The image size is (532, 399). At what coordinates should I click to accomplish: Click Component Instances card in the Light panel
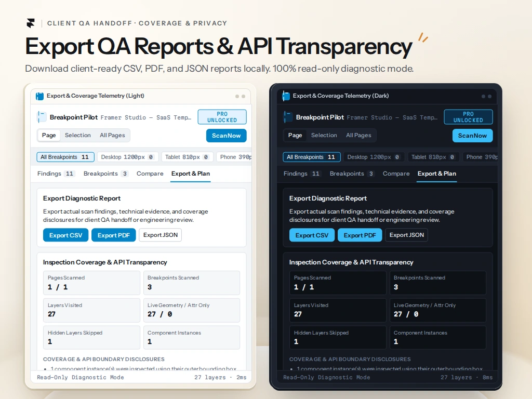[192, 338]
